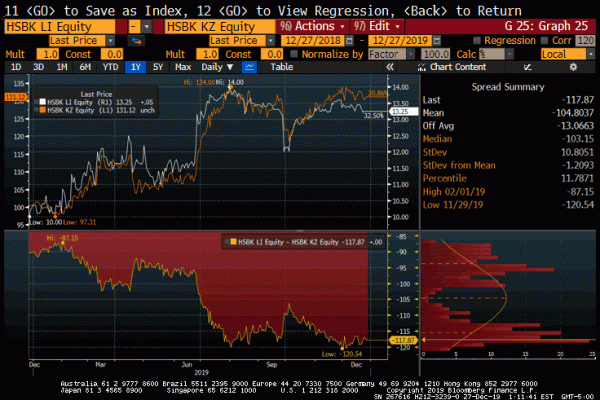Click the High 02/01/19 summary row

point(508,192)
